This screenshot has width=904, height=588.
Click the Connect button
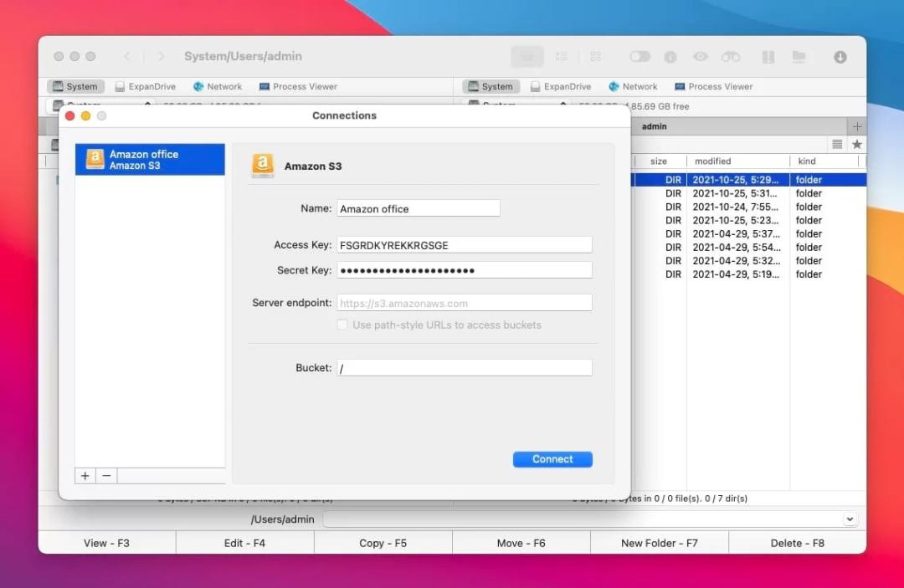[x=552, y=459]
